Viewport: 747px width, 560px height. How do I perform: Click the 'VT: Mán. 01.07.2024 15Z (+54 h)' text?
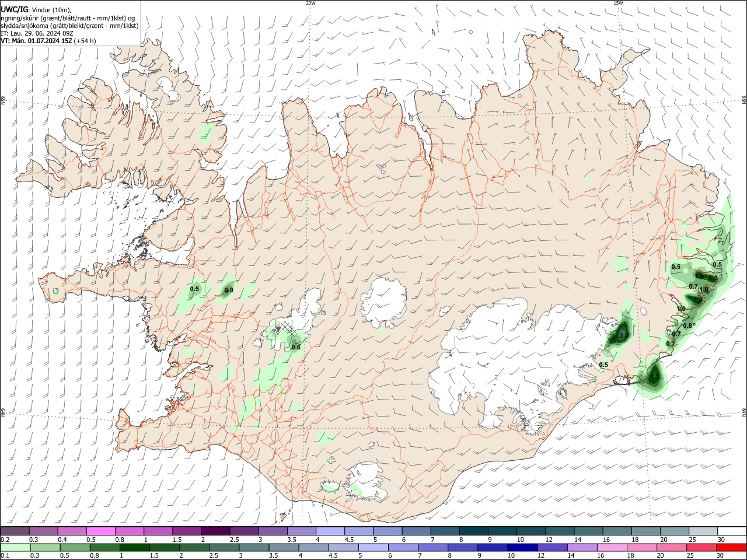click(x=48, y=41)
